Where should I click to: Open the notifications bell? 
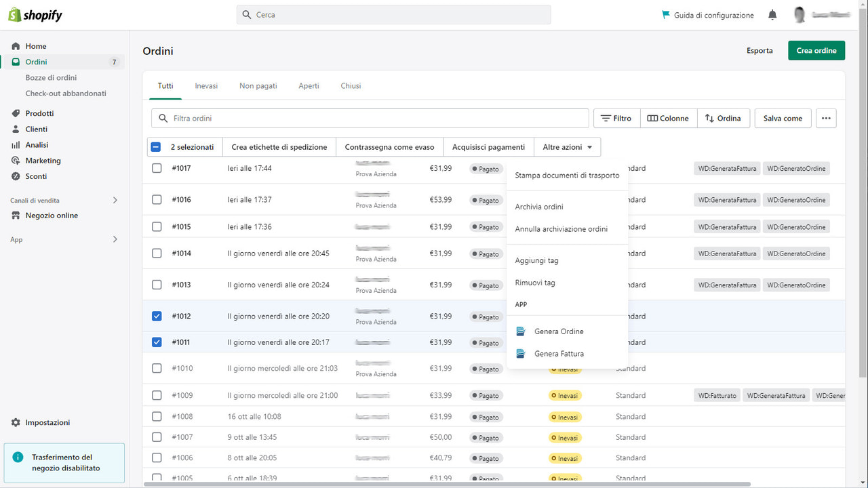click(772, 15)
